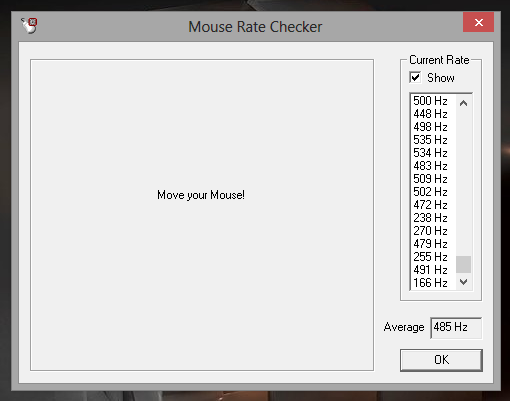Select the 483 Hz rate entry
This screenshot has width=510, height=401.
pyautogui.click(x=433, y=166)
